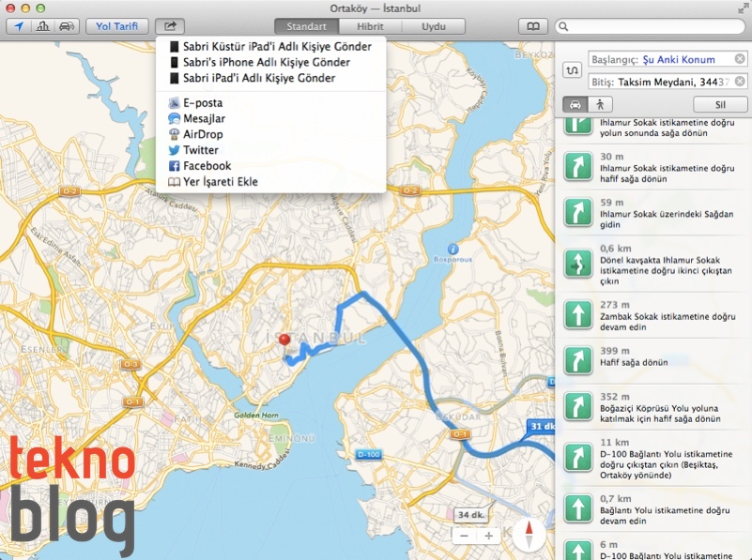The height and width of the screenshot is (560, 752).
Task: Open the bookmarks book icon
Action: (x=532, y=27)
